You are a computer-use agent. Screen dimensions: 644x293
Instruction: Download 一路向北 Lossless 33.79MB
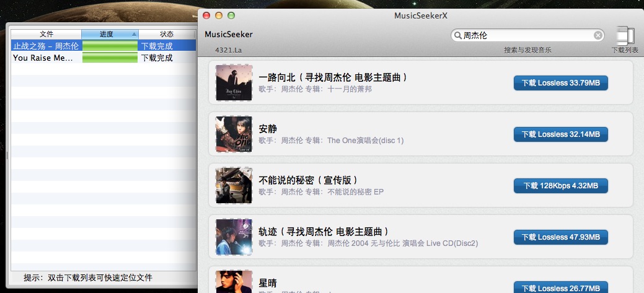coord(560,83)
